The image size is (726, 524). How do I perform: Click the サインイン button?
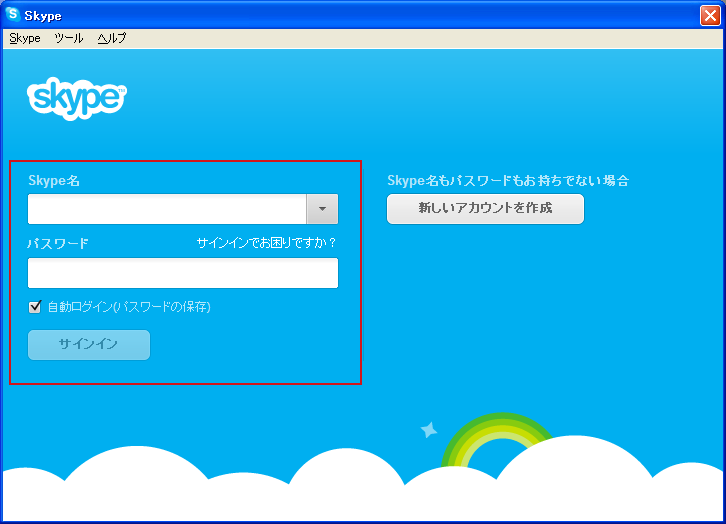point(89,345)
